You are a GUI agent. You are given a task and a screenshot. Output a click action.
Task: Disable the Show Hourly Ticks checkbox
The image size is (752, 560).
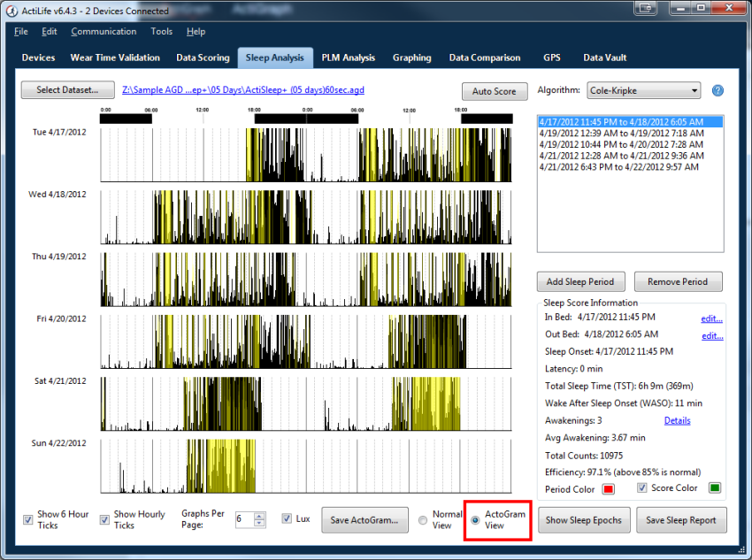click(105, 519)
